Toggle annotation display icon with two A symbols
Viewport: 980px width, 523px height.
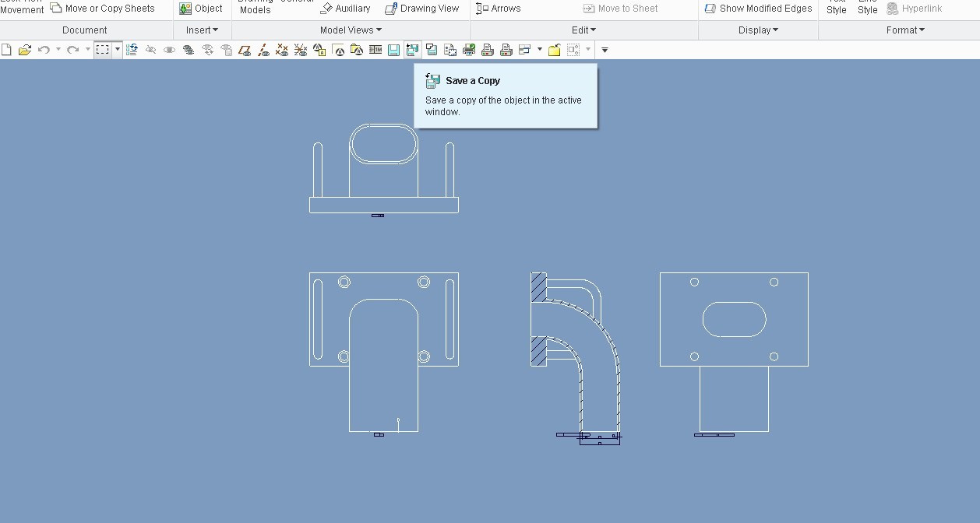click(x=319, y=50)
